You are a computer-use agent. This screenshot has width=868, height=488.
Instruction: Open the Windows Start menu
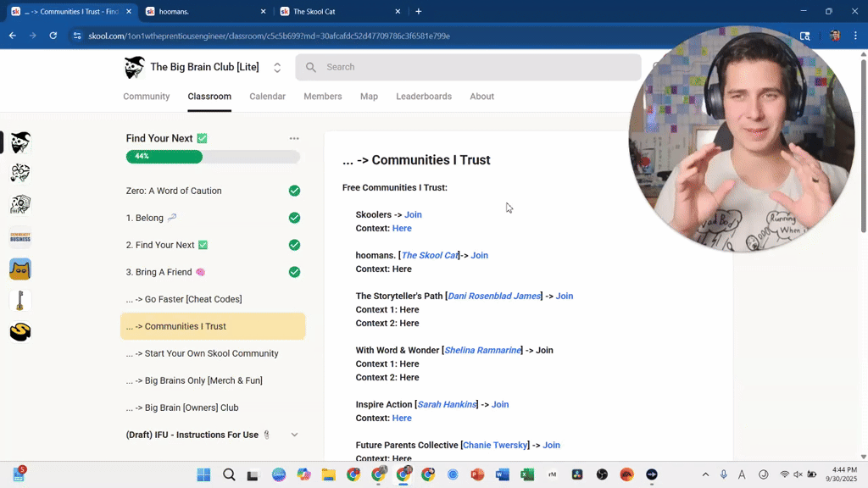click(x=203, y=474)
